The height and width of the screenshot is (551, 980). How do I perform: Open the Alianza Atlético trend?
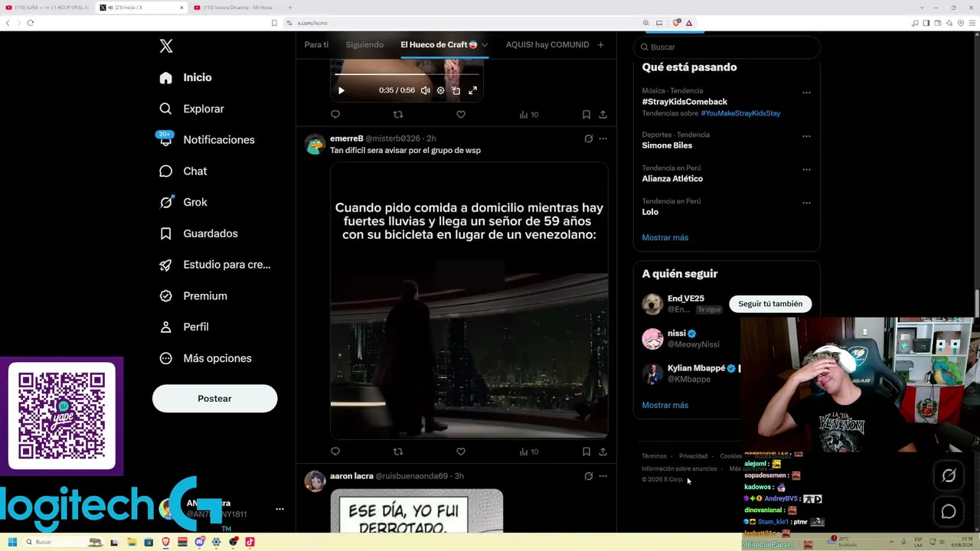click(x=672, y=178)
